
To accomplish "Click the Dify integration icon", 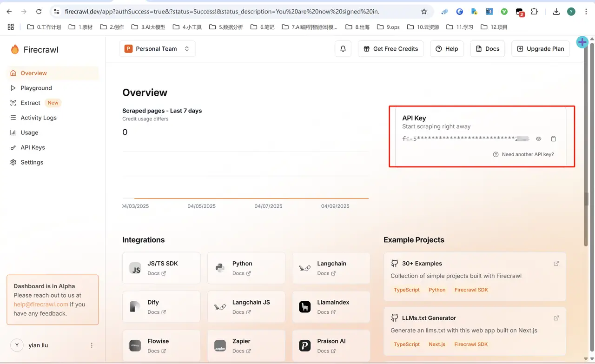I will click(x=135, y=307).
